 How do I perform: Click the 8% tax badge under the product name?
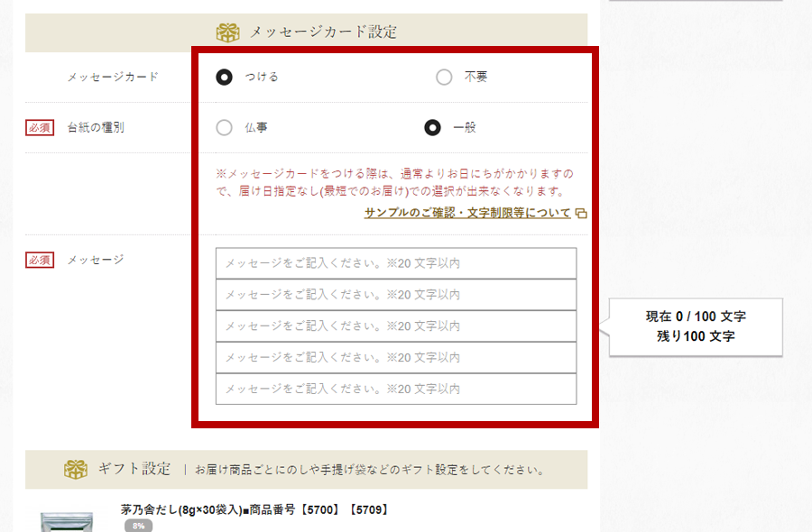coord(138,526)
